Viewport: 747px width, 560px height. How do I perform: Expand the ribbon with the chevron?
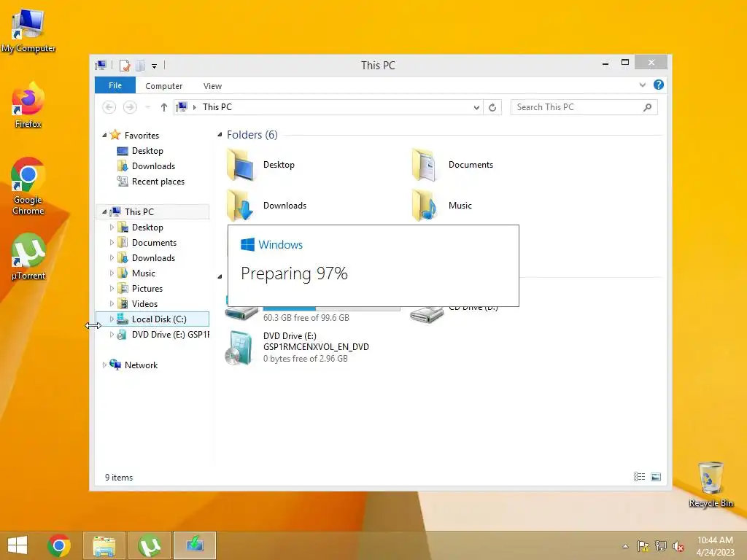(x=642, y=85)
